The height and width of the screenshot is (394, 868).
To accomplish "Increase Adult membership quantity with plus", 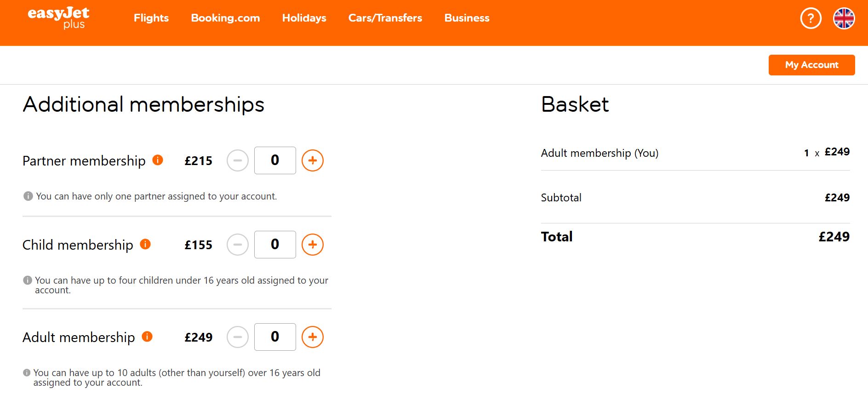I will tap(313, 337).
